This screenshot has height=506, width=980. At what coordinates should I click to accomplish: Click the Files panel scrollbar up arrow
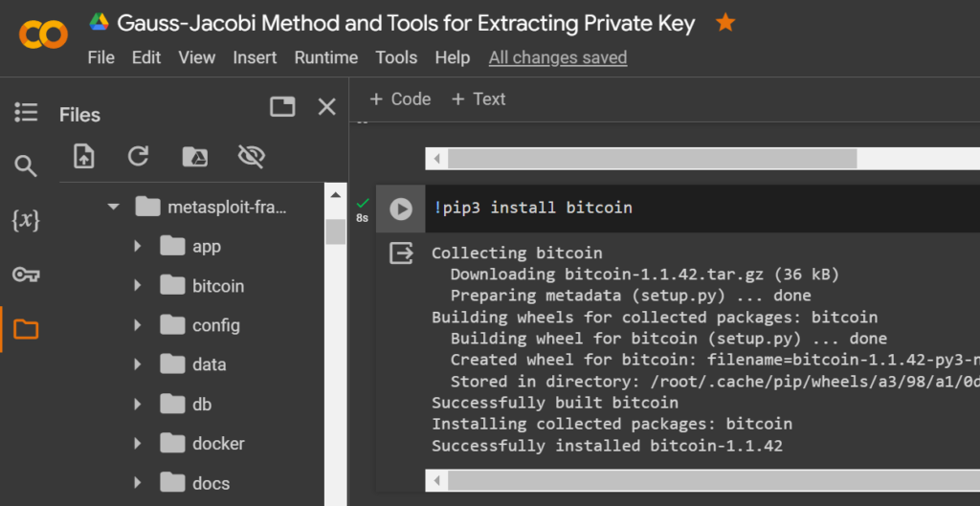[336, 194]
